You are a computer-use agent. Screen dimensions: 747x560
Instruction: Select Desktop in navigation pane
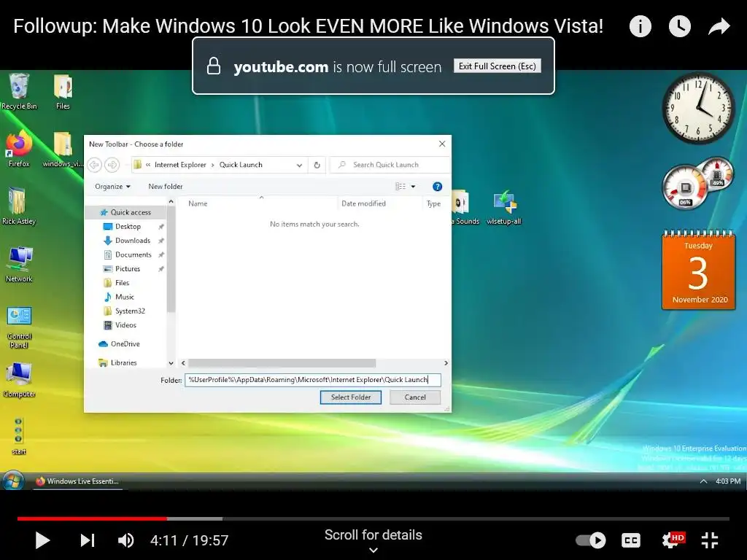128,227
